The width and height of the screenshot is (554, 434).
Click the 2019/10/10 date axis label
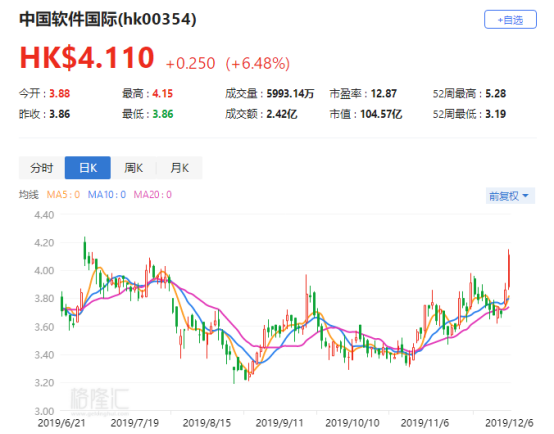click(x=352, y=423)
